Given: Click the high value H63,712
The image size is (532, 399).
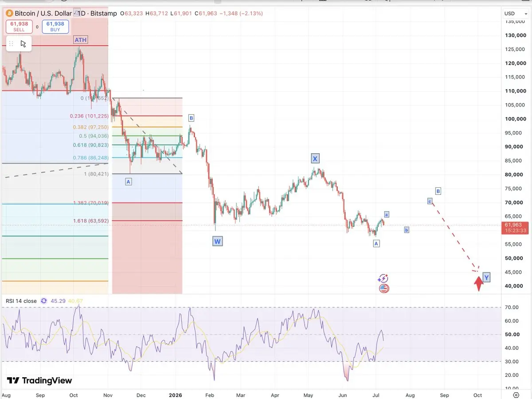Looking at the screenshot, I should click(x=157, y=13).
